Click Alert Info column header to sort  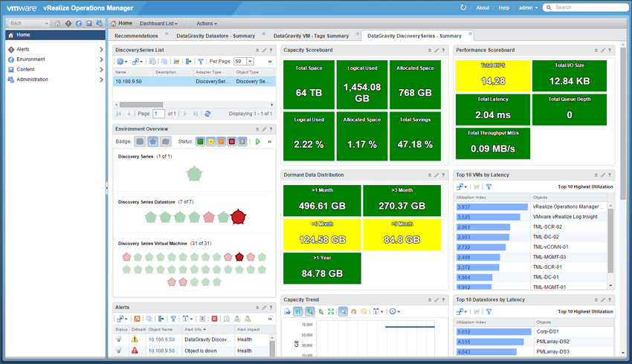tap(209, 329)
